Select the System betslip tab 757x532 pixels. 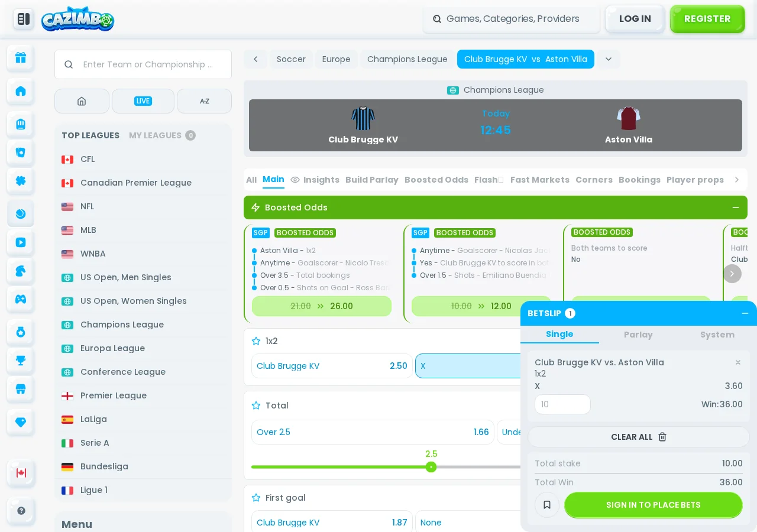click(x=717, y=335)
